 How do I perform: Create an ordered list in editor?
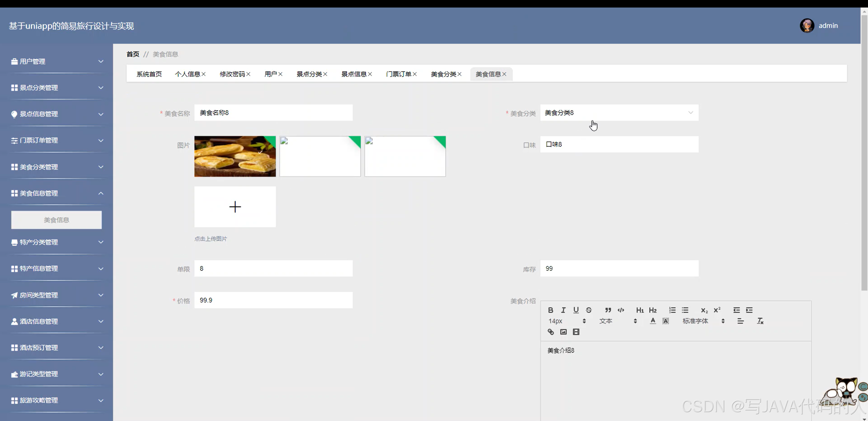[672, 310]
